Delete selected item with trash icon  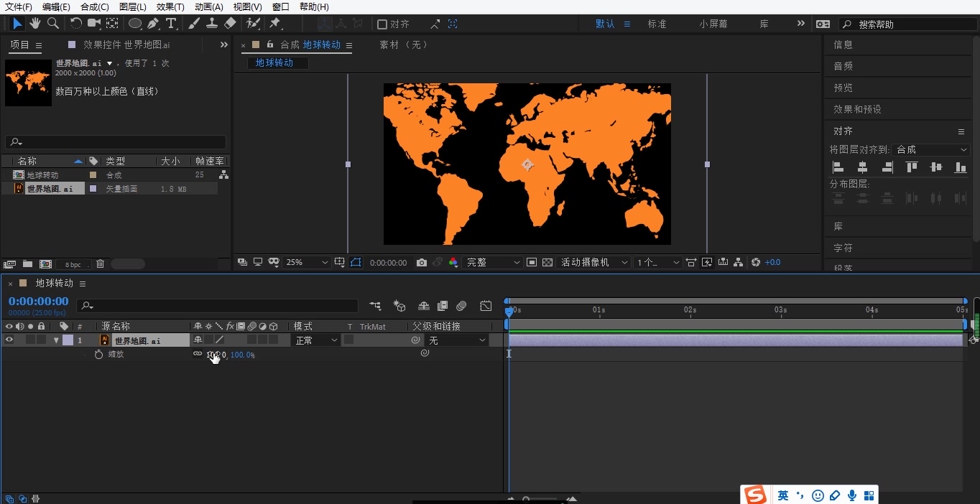pos(101,264)
